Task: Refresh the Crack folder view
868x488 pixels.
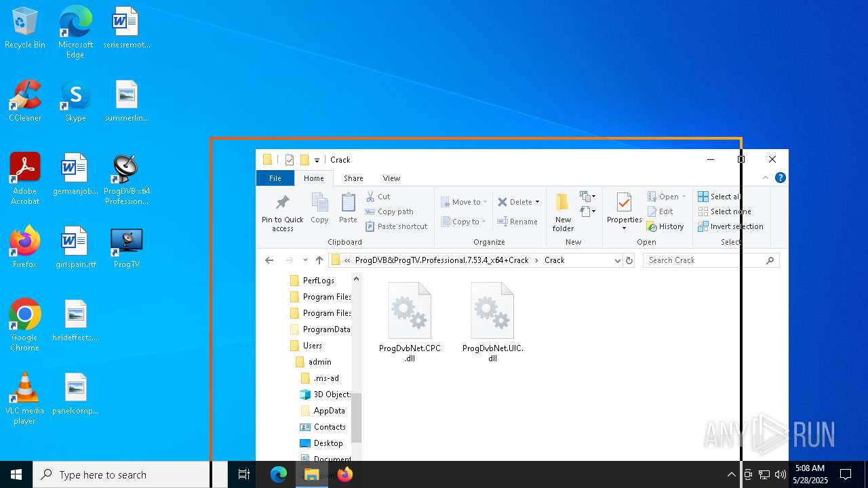Action: tap(629, 260)
